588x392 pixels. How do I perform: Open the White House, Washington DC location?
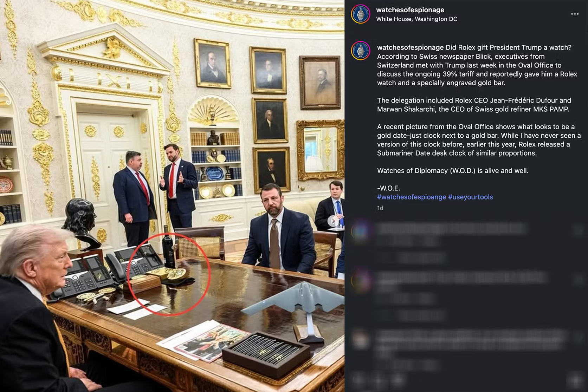pyautogui.click(x=416, y=19)
